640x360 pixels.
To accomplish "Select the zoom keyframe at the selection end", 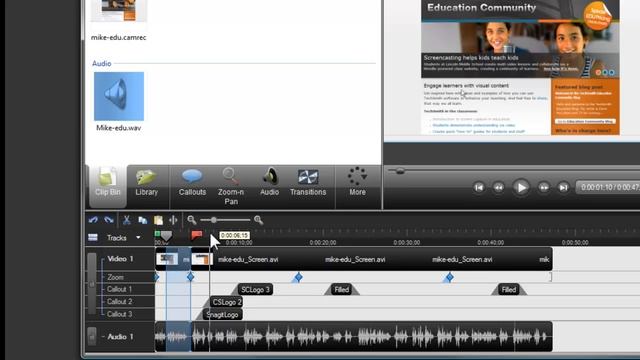I will 191,277.
